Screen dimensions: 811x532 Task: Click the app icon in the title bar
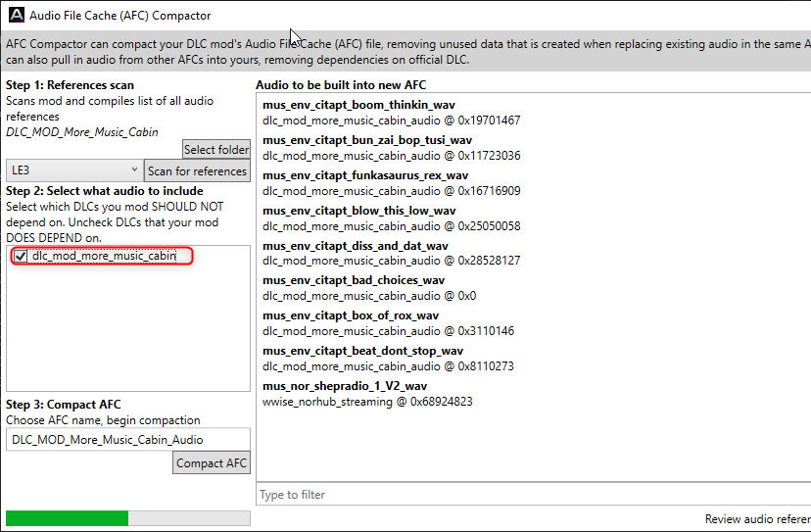(16, 15)
